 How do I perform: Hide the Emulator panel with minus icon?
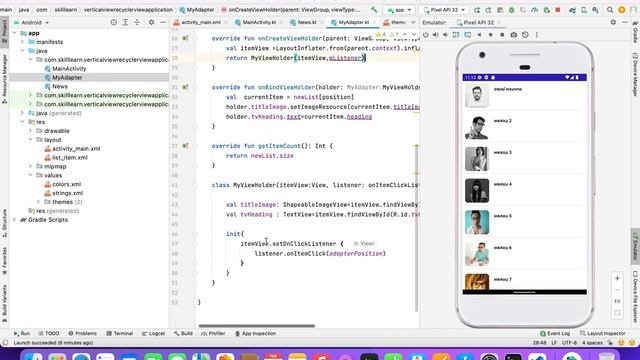(x=625, y=22)
